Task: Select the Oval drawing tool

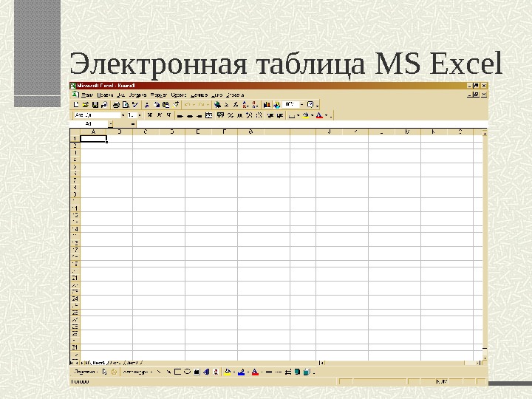Action: (187, 372)
